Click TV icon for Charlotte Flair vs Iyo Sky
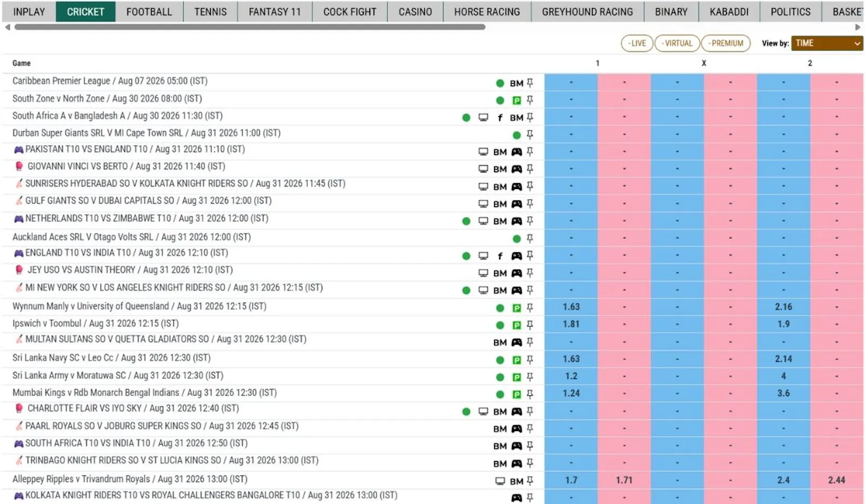This screenshot has width=865, height=504. (483, 411)
